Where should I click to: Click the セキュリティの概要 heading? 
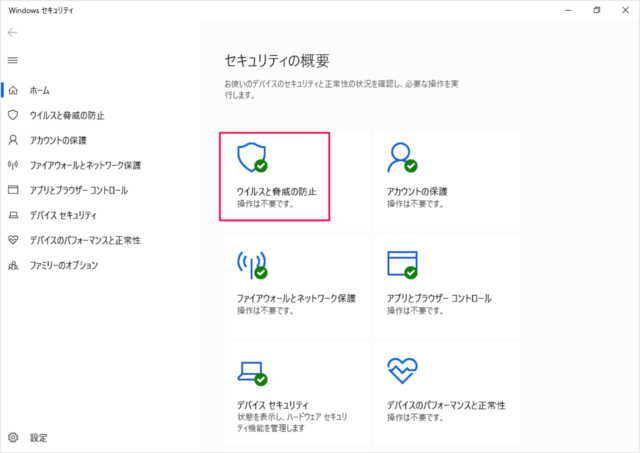(x=277, y=61)
